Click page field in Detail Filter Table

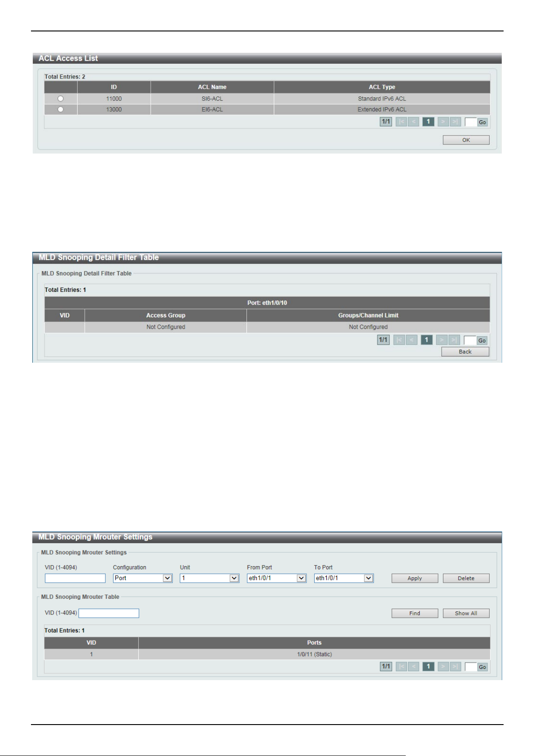470,340
